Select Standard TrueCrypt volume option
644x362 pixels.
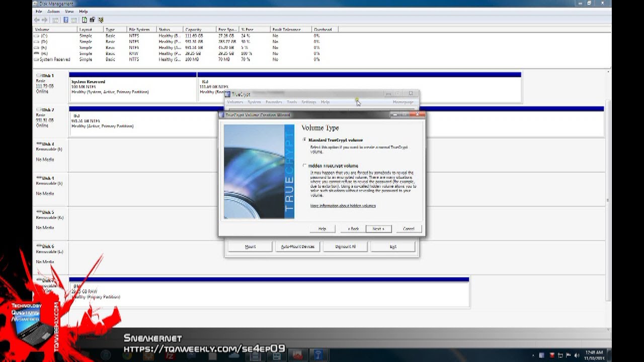pyautogui.click(x=304, y=140)
